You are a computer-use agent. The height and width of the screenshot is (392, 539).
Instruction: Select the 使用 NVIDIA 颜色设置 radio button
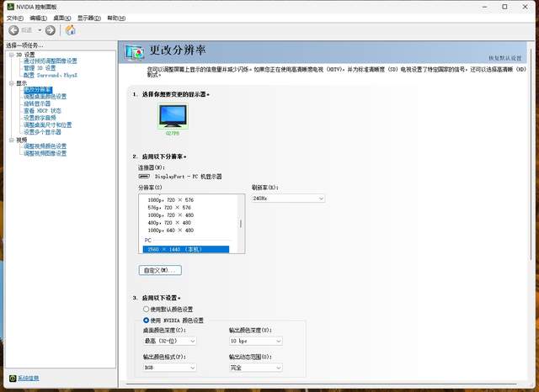click(146, 320)
